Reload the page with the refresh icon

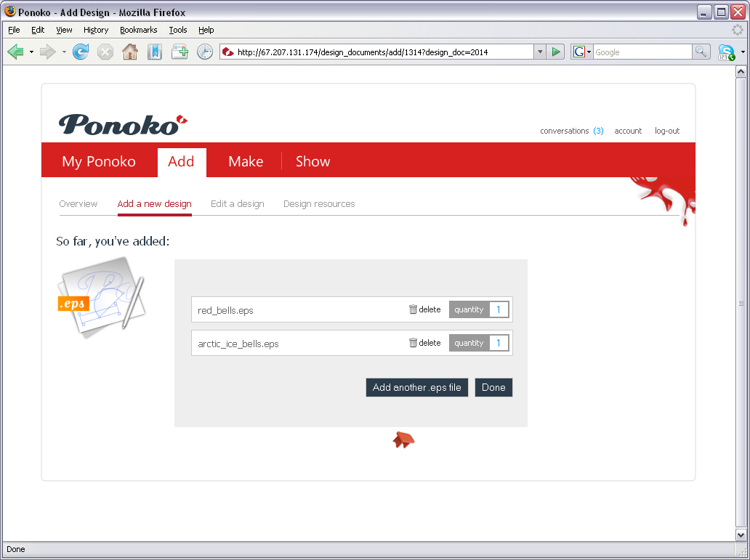[x=81, y=52]
